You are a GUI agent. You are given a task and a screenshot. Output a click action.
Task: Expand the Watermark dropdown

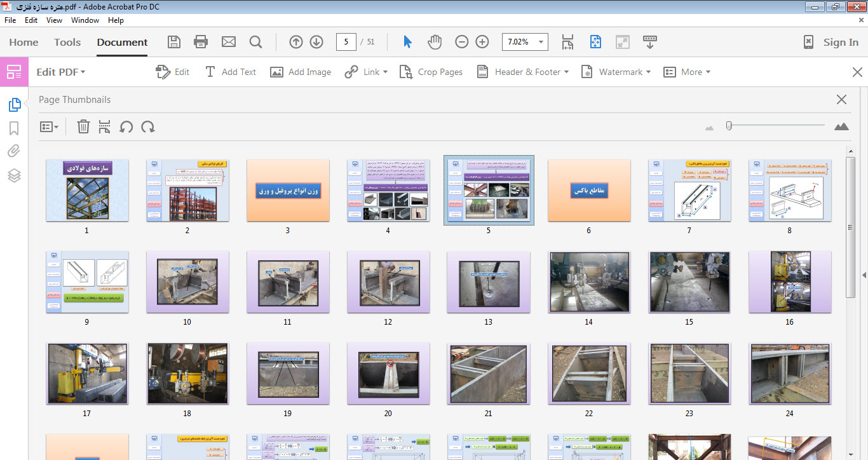tap(648, 72)
